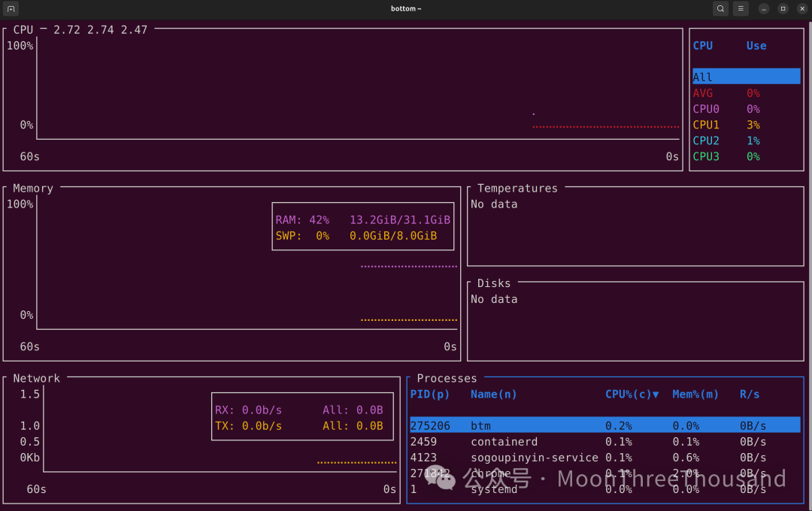Select the containerd process row
This screenshot has height=511, width=812.
(x=604, y=442)
